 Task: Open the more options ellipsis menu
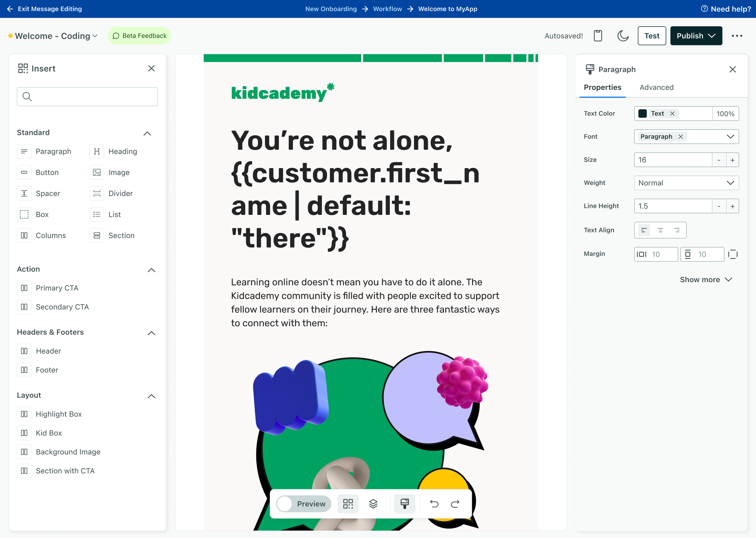(x=737, y=36)
